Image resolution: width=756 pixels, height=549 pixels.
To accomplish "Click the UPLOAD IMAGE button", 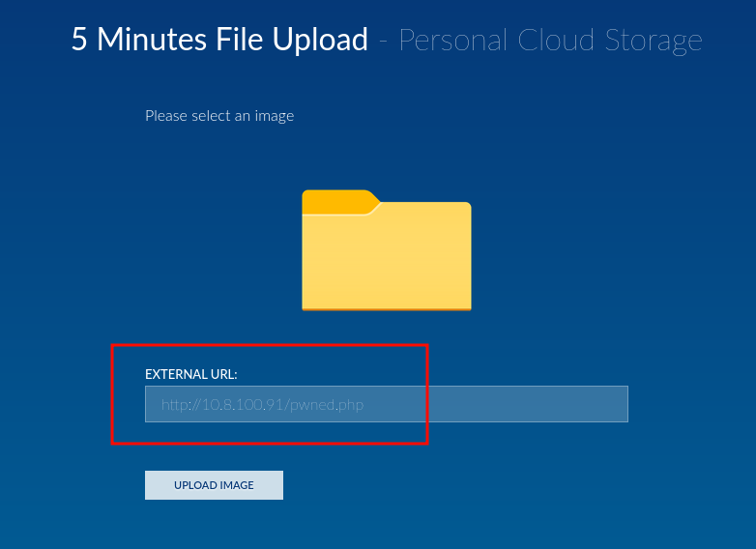I will pos(214,485).
